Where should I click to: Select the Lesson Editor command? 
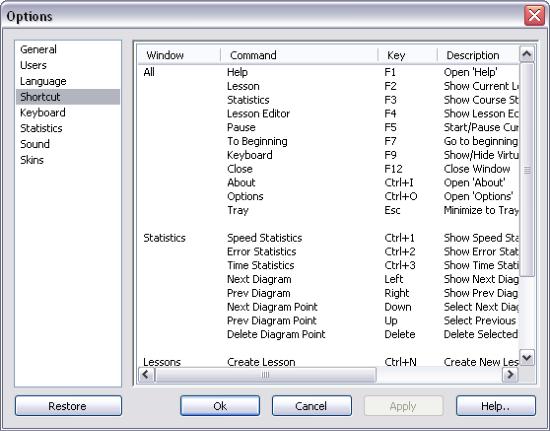(258, 114)
